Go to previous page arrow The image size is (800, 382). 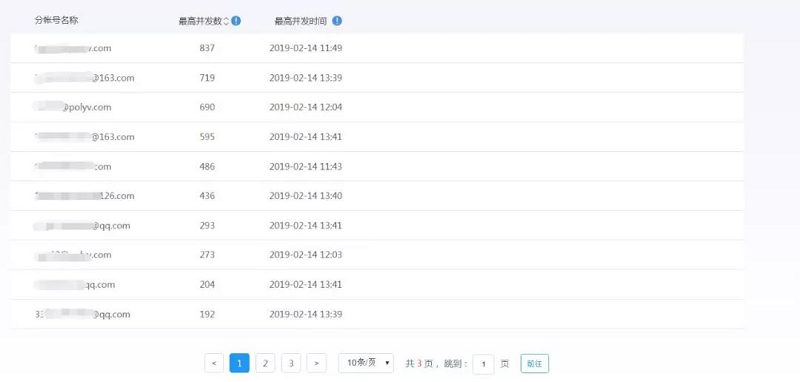tap(214, 363)
